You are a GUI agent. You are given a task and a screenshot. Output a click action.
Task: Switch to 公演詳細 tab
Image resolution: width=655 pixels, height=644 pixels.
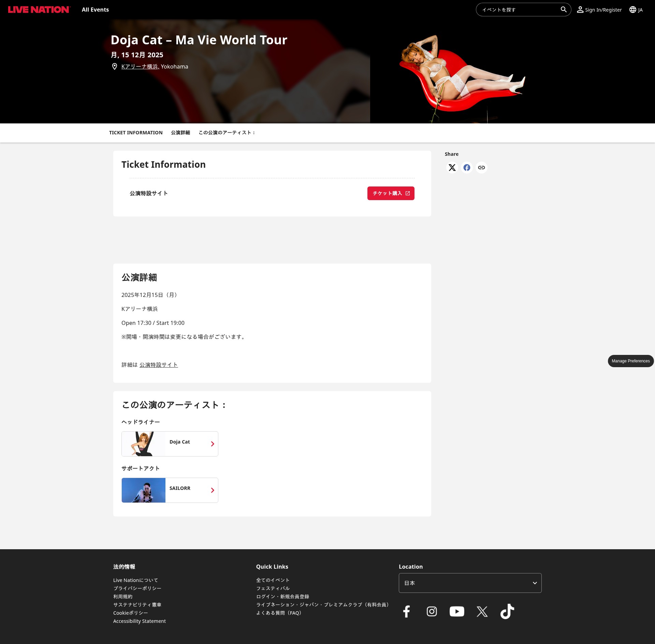(180, 133)
